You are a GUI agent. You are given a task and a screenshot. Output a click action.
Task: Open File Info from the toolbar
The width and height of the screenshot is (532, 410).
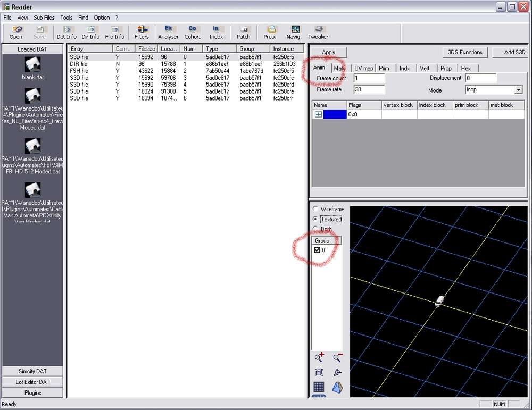click(x=115, y=32)
